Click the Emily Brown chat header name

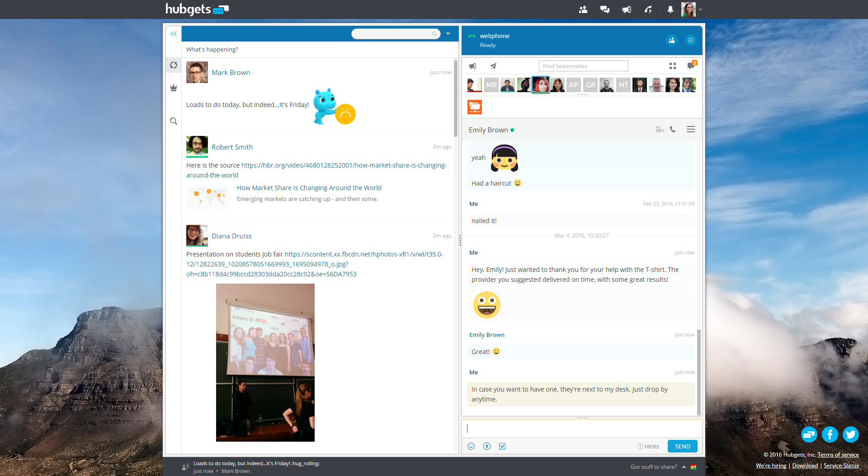[x=488, y=130]
